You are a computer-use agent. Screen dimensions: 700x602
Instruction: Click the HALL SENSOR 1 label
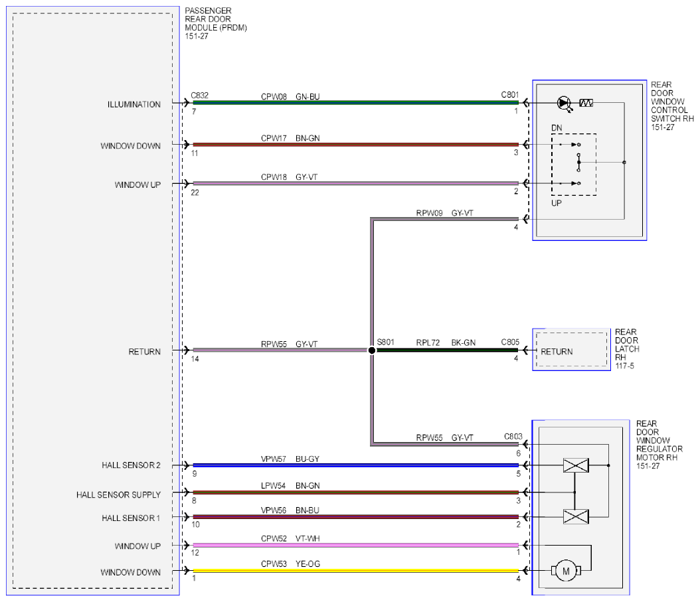(x=131, y=518)
